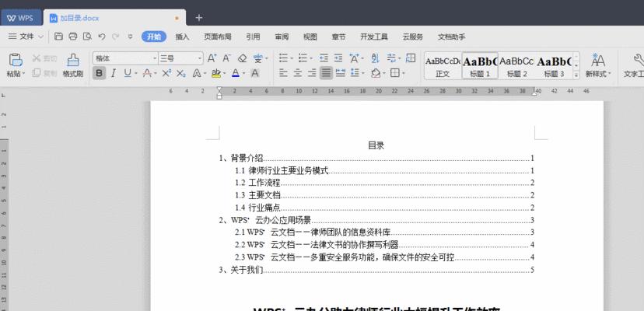Align paragraph text right
644x311 pixels.
(312, 73)
